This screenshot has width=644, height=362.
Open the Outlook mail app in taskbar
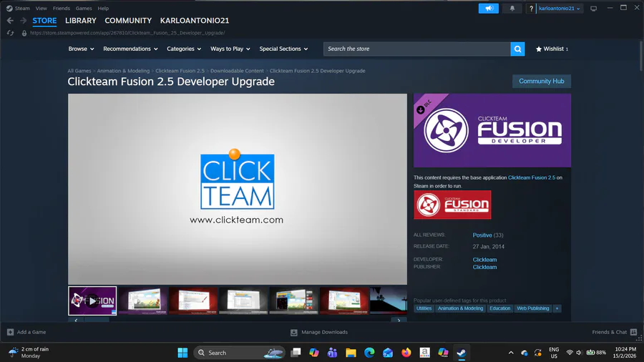(x=388, y=353)
